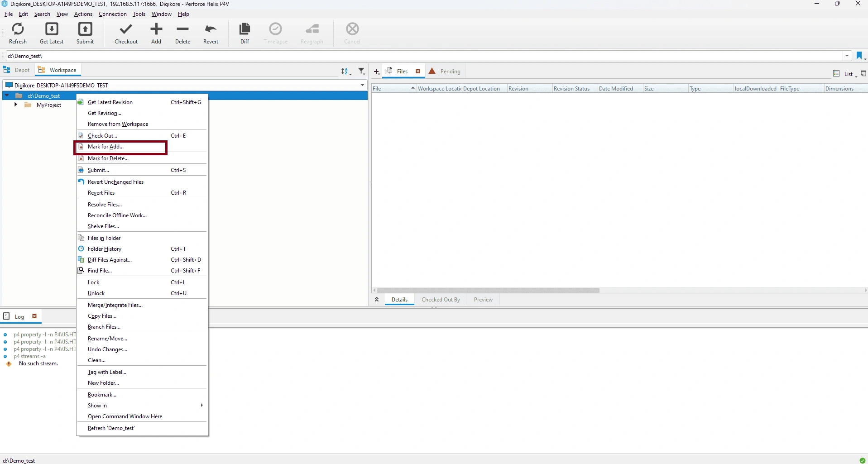
Task: Choose Open Command Window Here
Action: tap(142, 416)
